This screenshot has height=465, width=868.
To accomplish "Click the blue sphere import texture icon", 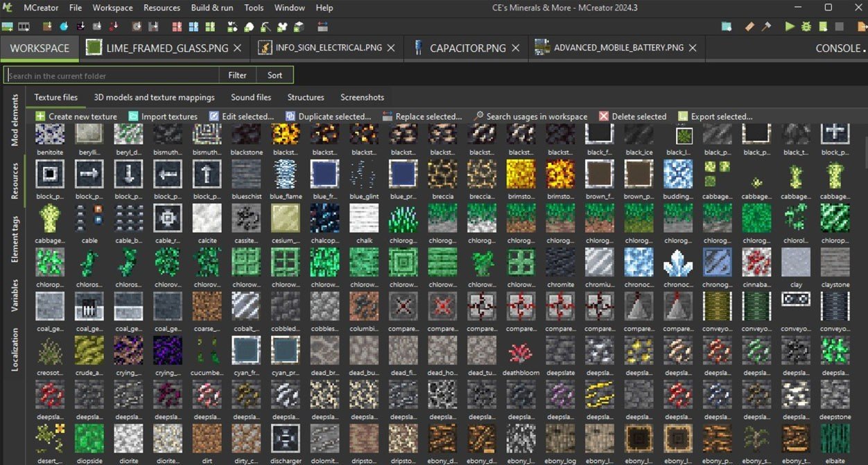I will (63, 27).
